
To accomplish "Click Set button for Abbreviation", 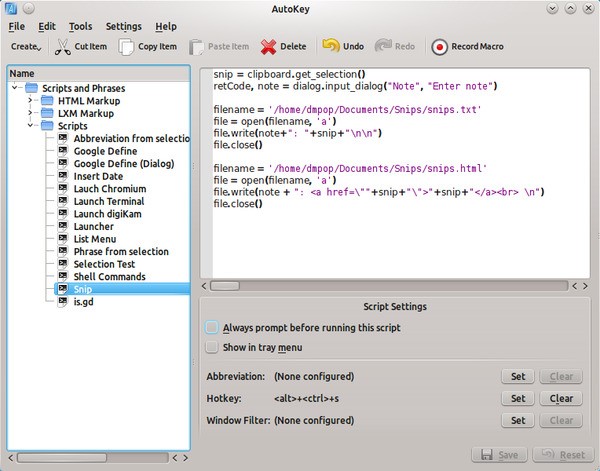I will (517, 377).
